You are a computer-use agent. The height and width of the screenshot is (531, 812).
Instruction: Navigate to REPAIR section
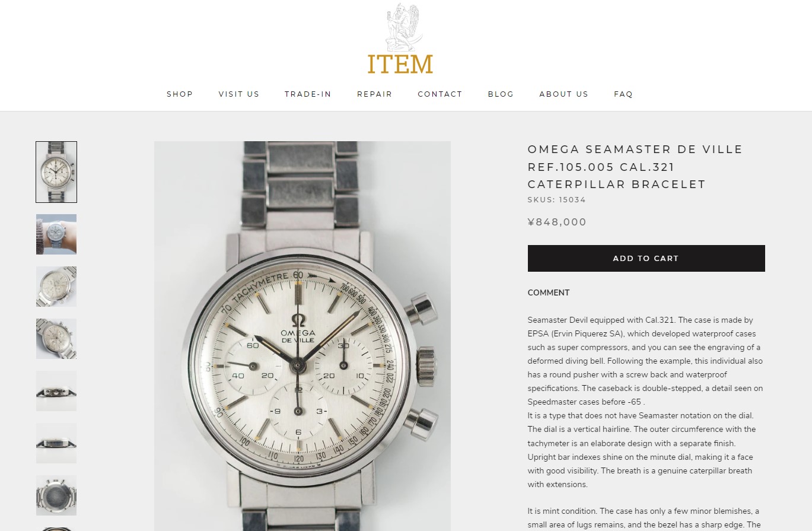pos(375,94)
